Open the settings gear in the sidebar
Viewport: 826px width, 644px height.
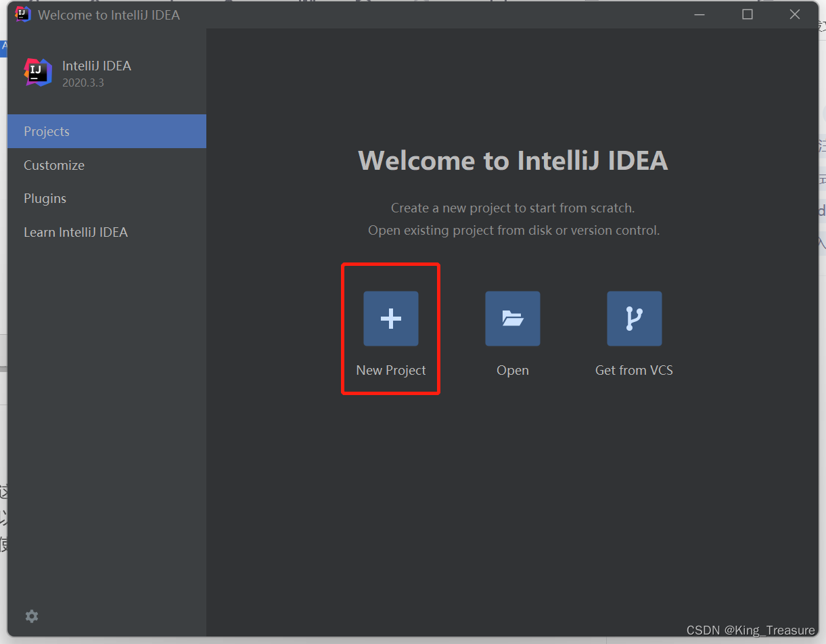tap(32, 616)
